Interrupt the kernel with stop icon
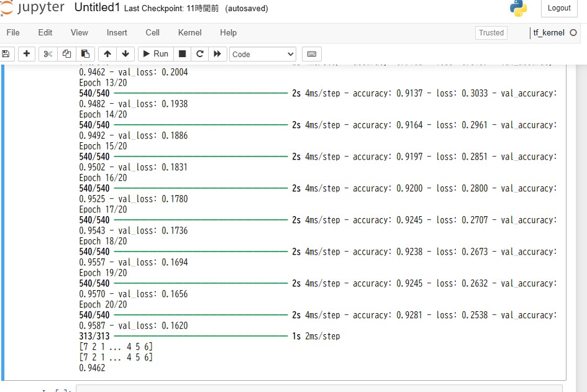 [x=182, y=54]
